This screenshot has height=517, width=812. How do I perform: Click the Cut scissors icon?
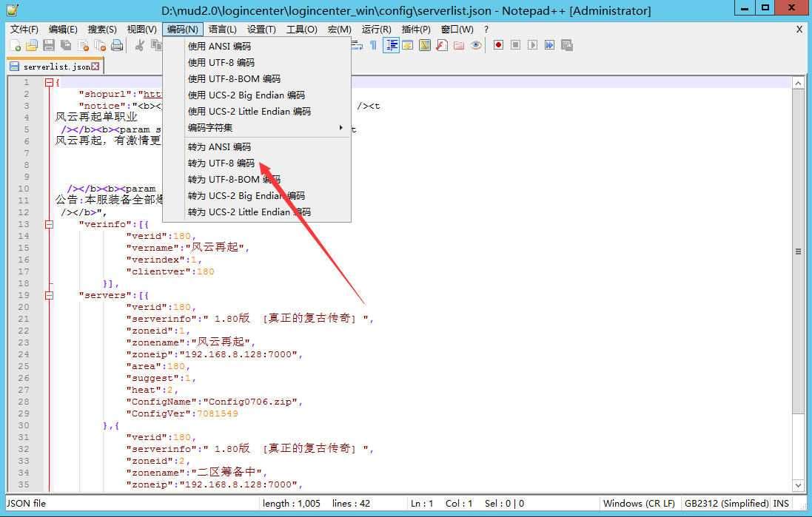click(139, 45)
